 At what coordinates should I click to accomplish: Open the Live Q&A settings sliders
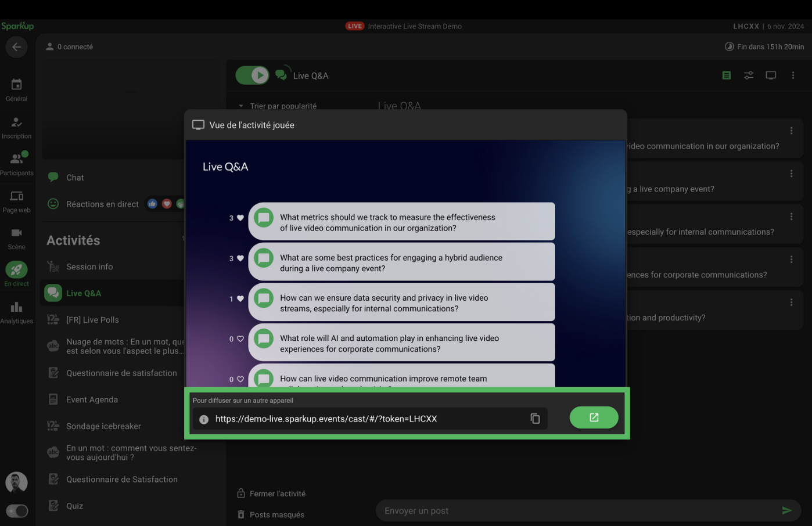[749, 75]
